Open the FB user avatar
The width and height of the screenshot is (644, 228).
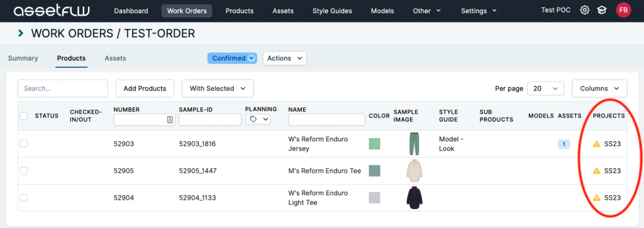point(623,10)
